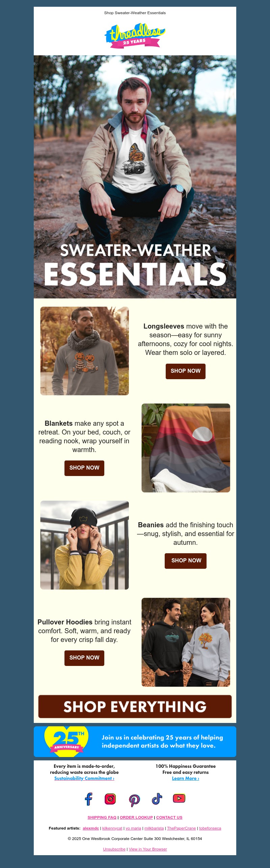
Task: Click the Unsubscribe link
Action: click(114, 849)
